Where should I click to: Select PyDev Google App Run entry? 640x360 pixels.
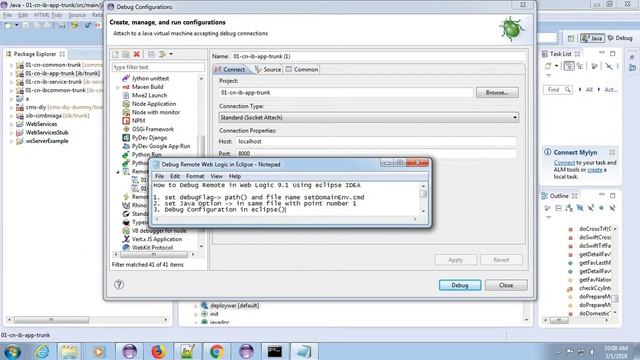click(x=161, y=146)
